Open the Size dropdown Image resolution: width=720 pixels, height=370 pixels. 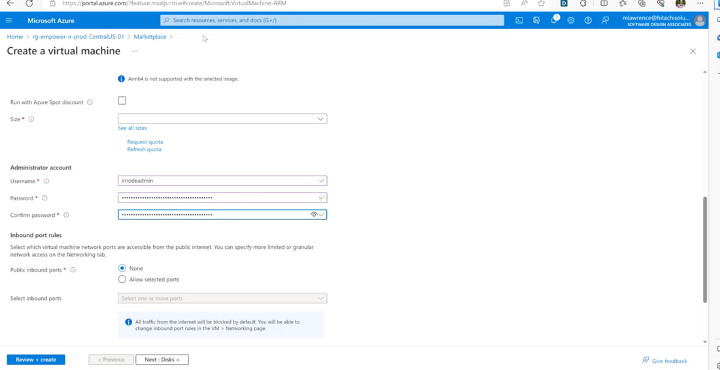[x=222, y=119]
